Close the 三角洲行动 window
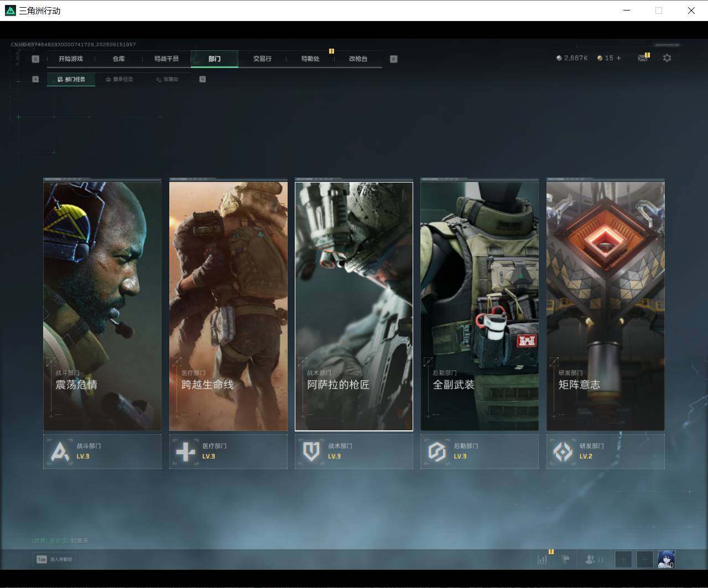The width and height of the screenshot is (708, 588). (x=691, y=11)
